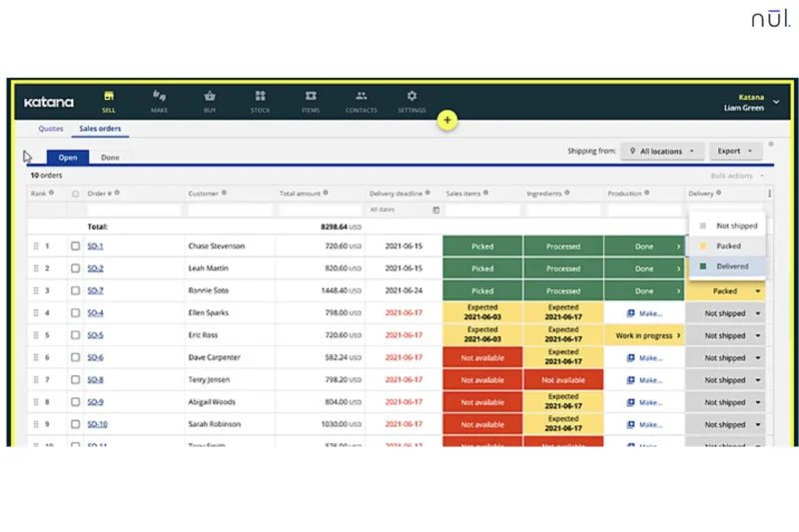Tick the checkbox for order SO-2
This screenshot has width=799, height=532.
(76, 268)
